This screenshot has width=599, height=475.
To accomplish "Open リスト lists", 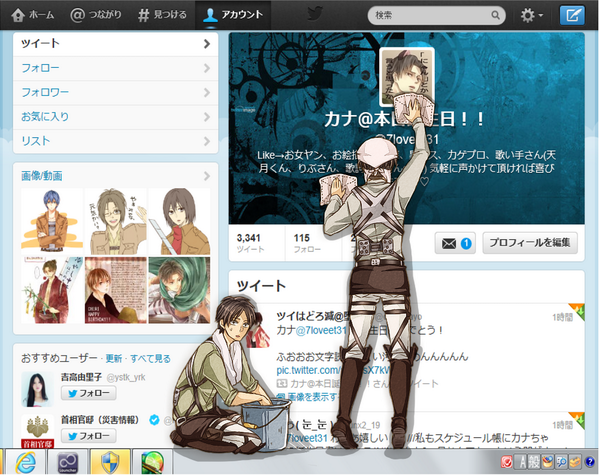I will pos(115,141).
